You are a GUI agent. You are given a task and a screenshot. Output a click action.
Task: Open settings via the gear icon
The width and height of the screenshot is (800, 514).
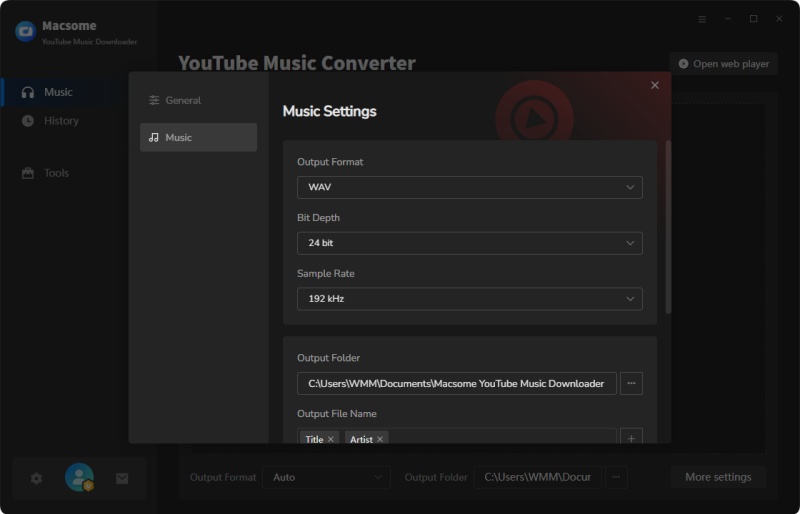36,478
